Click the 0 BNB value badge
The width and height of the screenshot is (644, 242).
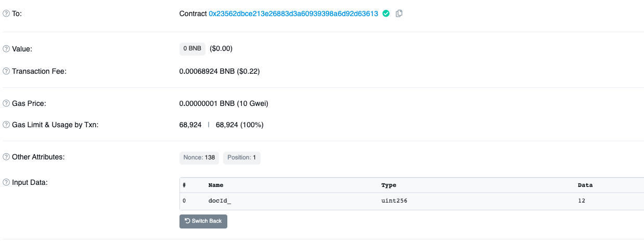coord(192,48)
